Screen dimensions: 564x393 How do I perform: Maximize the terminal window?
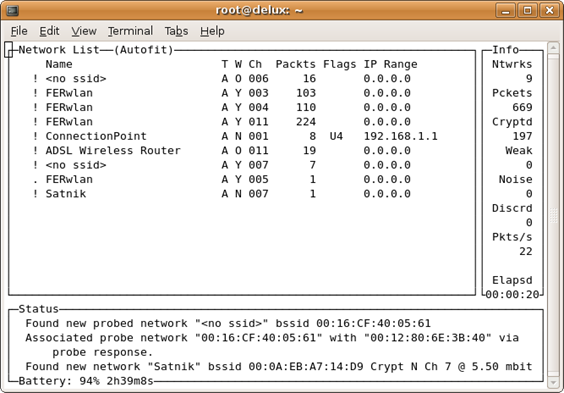point(527,10)
